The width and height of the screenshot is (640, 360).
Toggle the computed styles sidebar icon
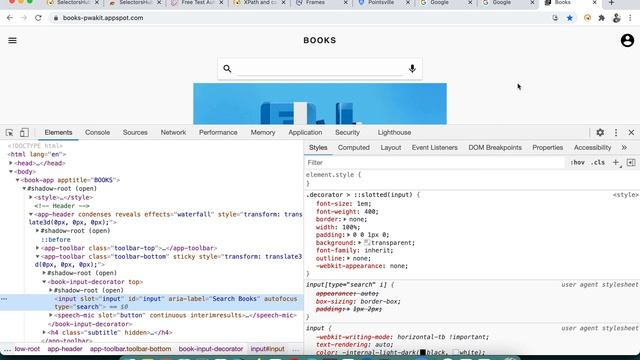[x=631, y=162]
